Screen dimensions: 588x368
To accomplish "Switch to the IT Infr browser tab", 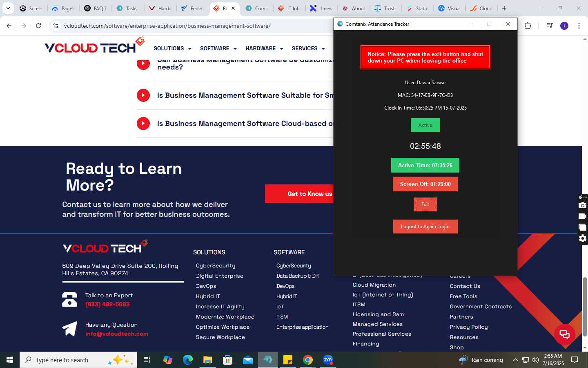I will tap(289, 8).
